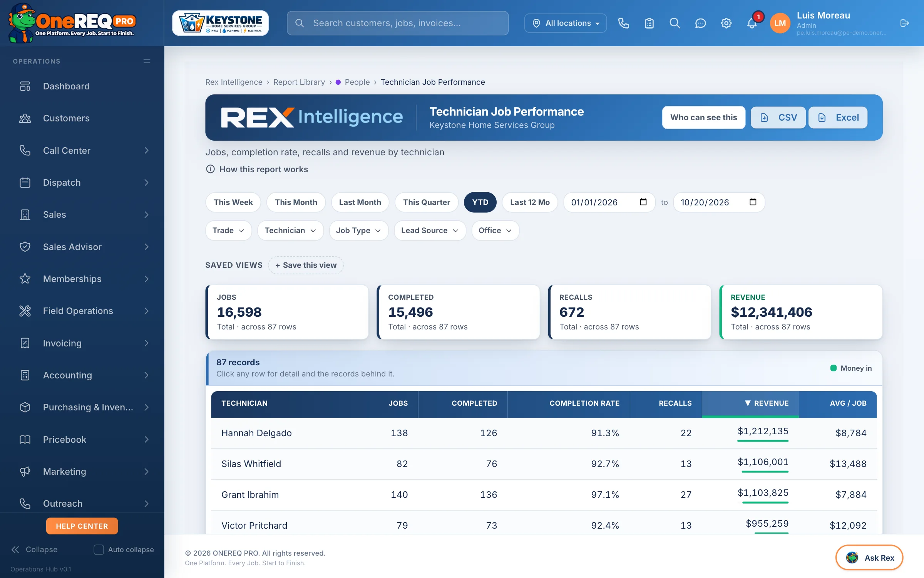
Task: Click the search customers, jobs, invoices field
Action: coord(398,23)
